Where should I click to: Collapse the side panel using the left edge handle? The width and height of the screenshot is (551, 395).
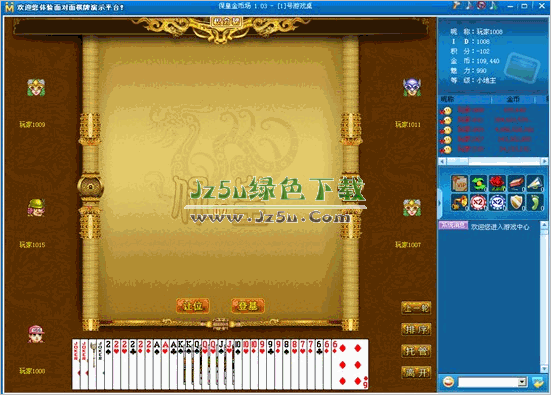(439, 203)
